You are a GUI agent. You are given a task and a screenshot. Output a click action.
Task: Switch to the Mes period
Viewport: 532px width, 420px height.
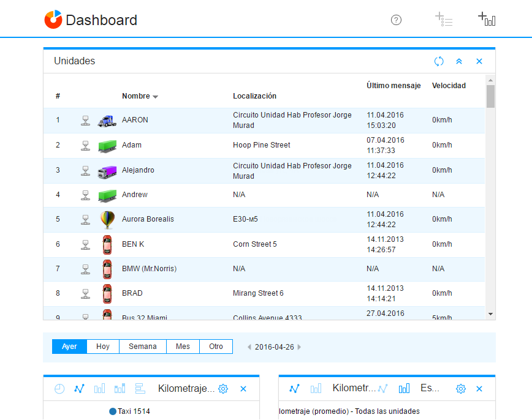tap(183, 347)
